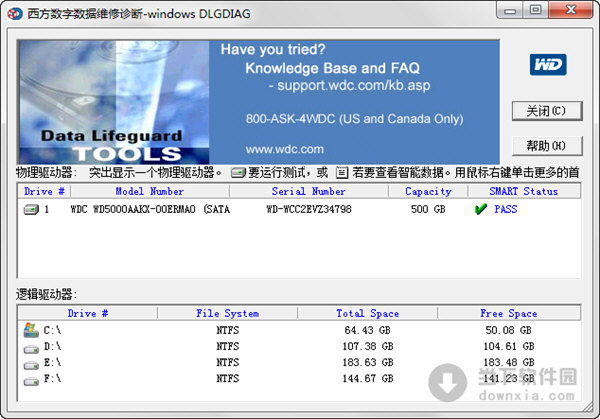The image size is (600, 419).
Task: Click the Capacity column header
Action: [x=428, y=191]
